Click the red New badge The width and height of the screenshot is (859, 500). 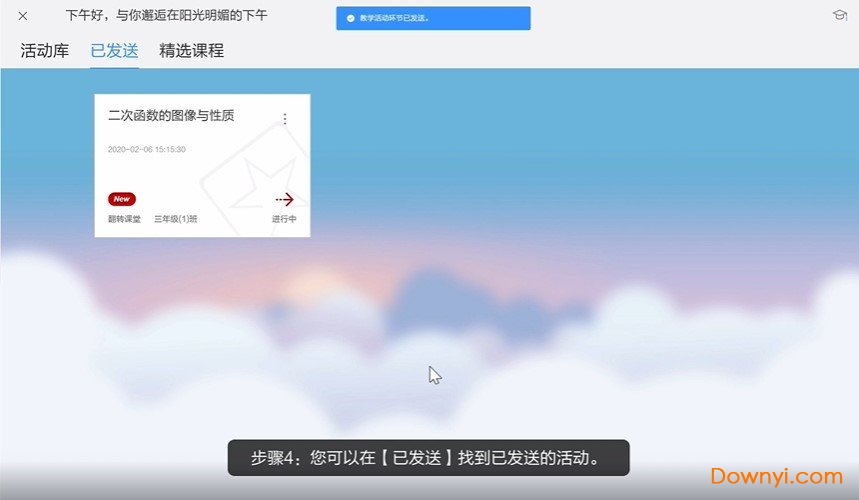122,199
